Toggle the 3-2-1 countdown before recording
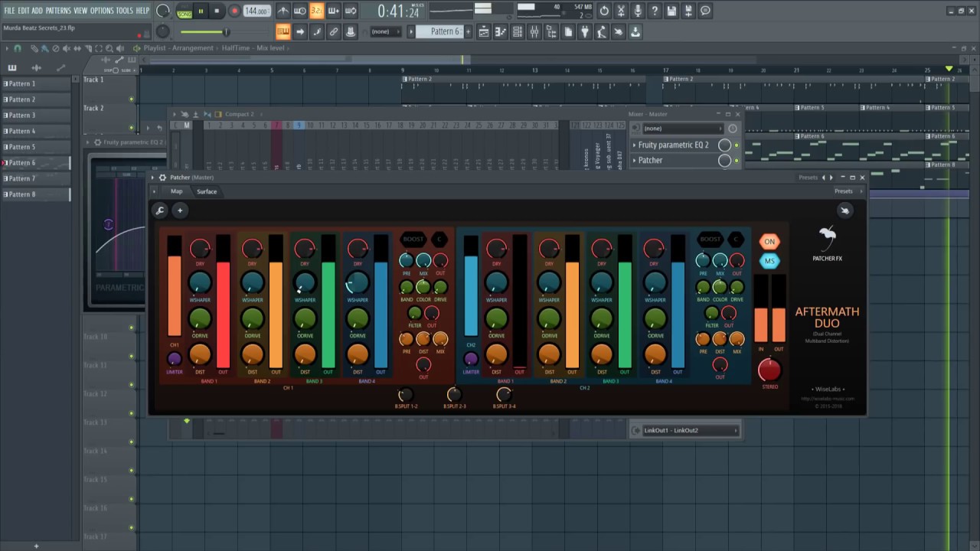Viewport: 980px width, 551px height. (316, 11)
